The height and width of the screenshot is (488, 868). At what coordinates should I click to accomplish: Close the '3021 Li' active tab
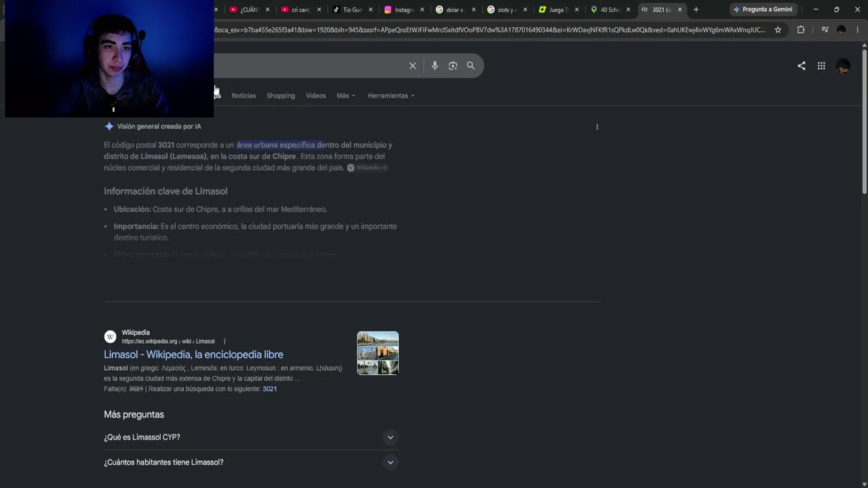click(679, 9)
